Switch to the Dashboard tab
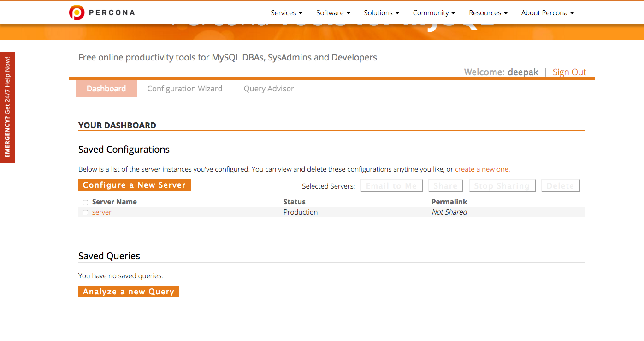The width and height of the screenshot is (644, 341). [106, 89]
